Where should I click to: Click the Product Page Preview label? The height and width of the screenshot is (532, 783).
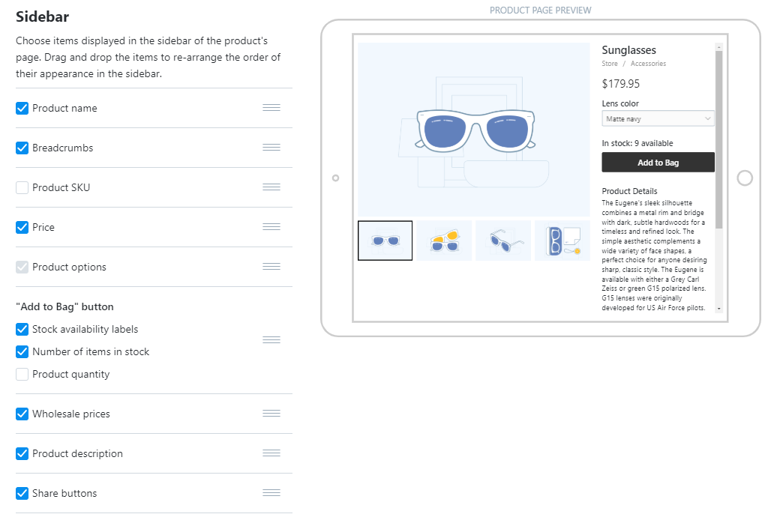(540, 10)
